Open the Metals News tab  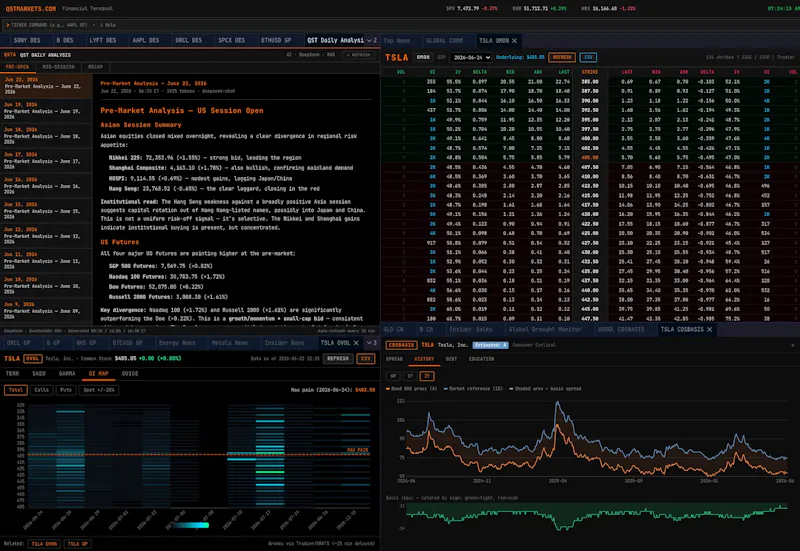tap(230, 343)
